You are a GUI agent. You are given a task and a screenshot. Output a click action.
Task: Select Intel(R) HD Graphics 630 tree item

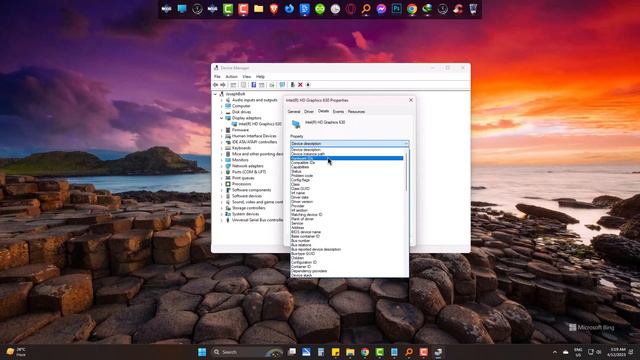[x=260, y=124]
